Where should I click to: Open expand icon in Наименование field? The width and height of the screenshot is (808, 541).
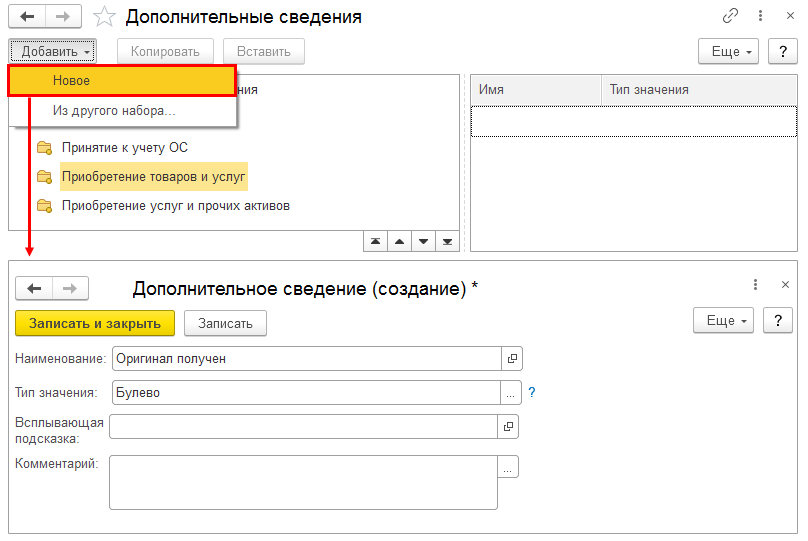tap(511, 358)
